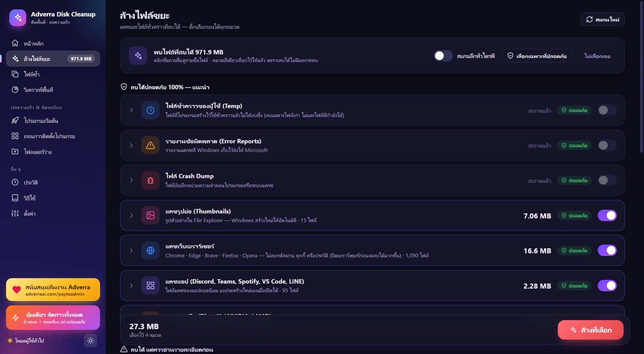The height and width of the screenshot is (354, 644).
Task: Click the warning triangle icon for Error Reports
Action: click(150, 145)
